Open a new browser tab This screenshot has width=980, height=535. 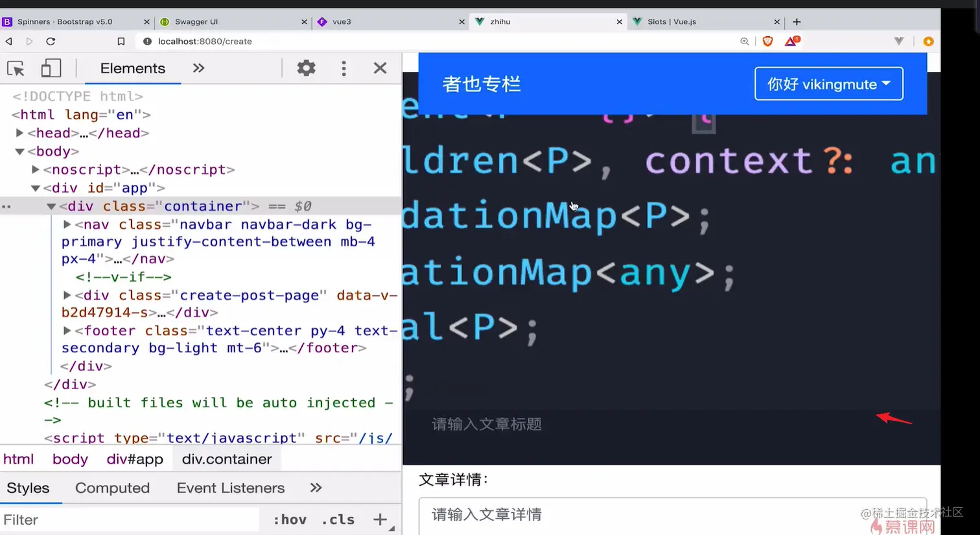(797, 22)
